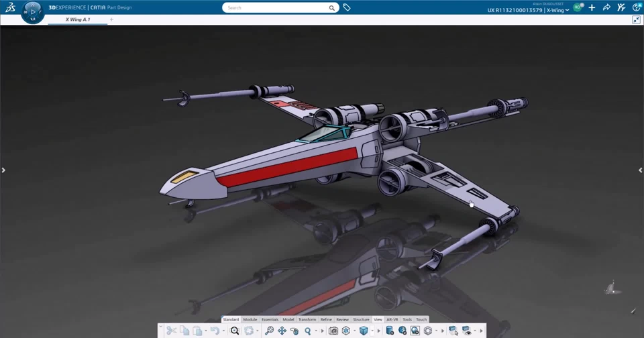Open the Collaboration tools icon
644x338 pixels.
click(621, 7)
